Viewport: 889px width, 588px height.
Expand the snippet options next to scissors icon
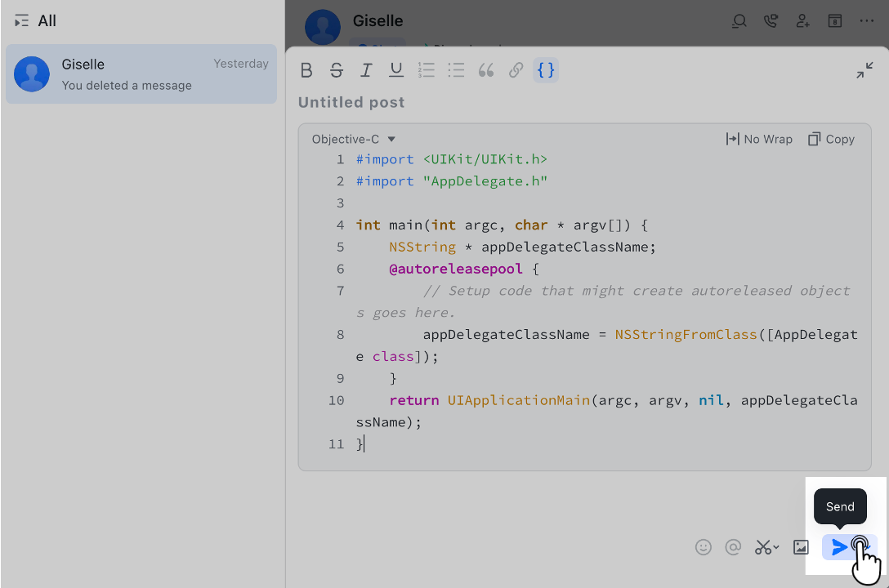775,548
